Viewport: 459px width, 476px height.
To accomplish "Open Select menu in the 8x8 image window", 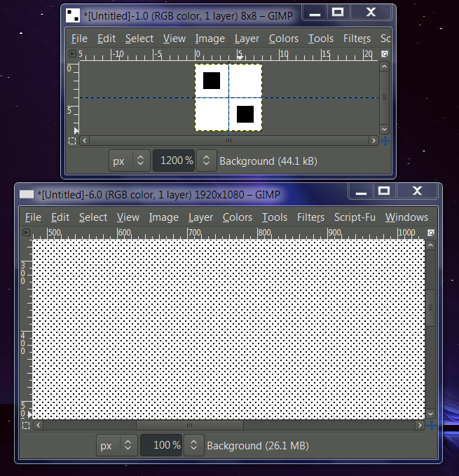I will (x=139, y=39).
